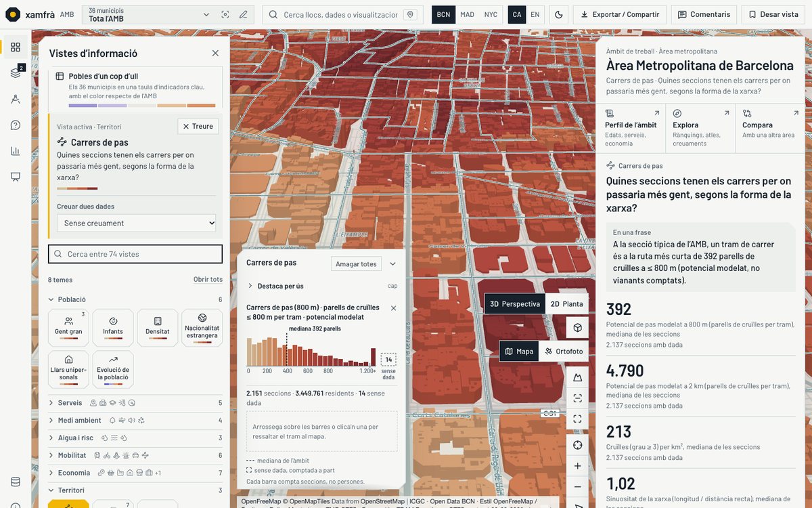The height and width of the screenshot is (508, 812).
Task: Select the MAD city tab
Action: (467, 14)
